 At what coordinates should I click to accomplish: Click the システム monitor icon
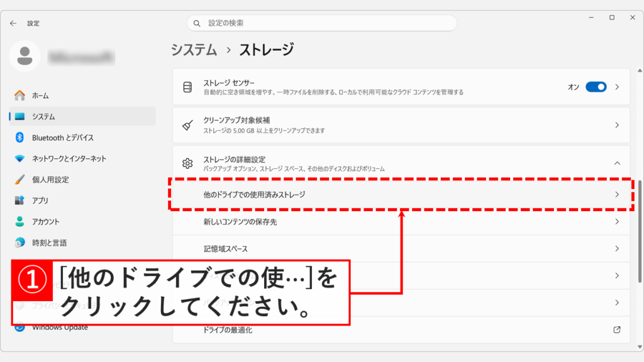[x=19, y=116]
